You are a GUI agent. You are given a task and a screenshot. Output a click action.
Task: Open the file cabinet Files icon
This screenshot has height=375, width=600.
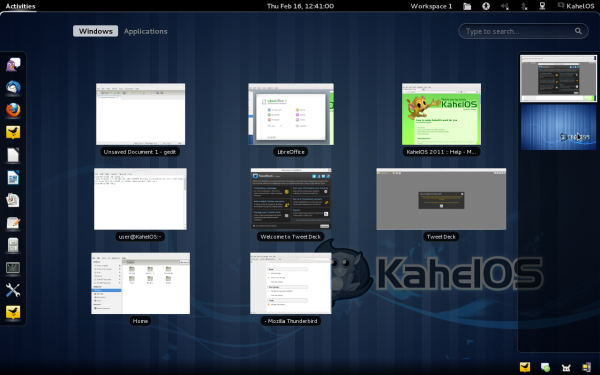coord(13,245)
